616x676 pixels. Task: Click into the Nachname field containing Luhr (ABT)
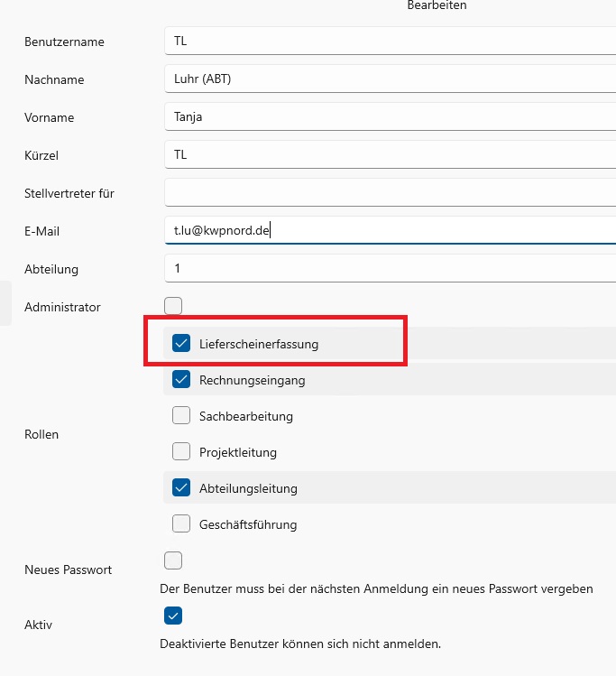pyautogui.click(x=388, y=79)
